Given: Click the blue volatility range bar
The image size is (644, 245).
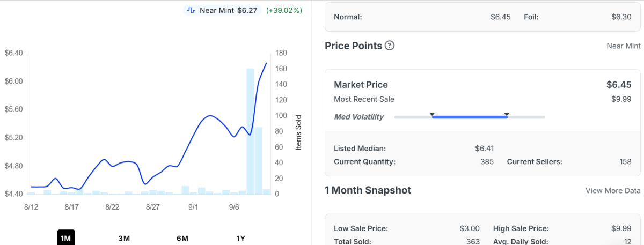Looking at the screenshot, I should [470, 117].
